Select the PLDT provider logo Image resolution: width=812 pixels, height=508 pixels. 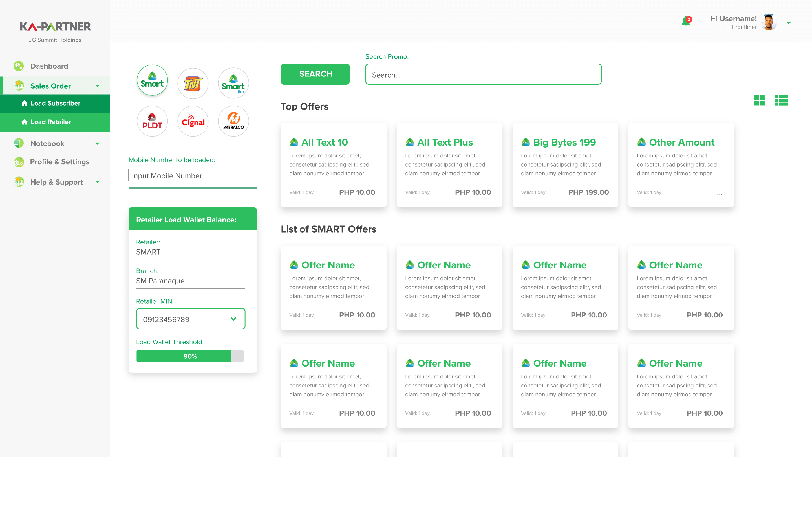[152, 121]
